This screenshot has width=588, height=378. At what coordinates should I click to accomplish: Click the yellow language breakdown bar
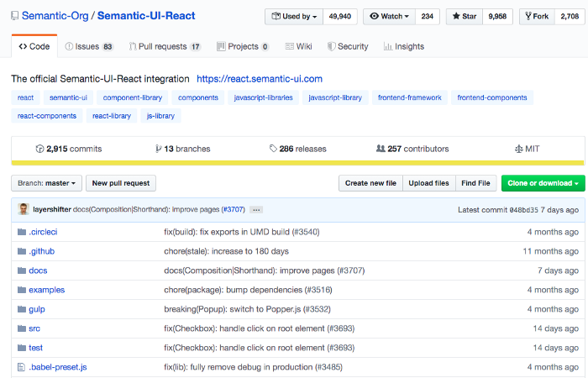(297, 163)
